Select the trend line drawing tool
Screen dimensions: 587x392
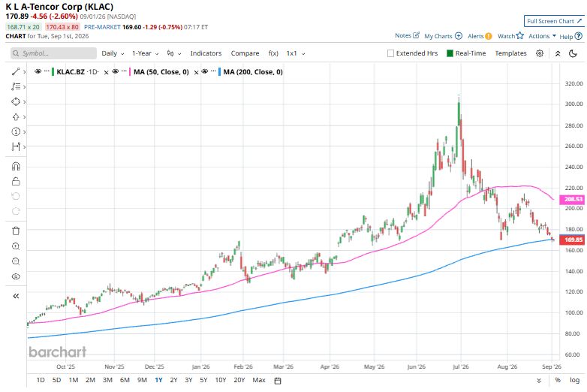coord(15,71)
